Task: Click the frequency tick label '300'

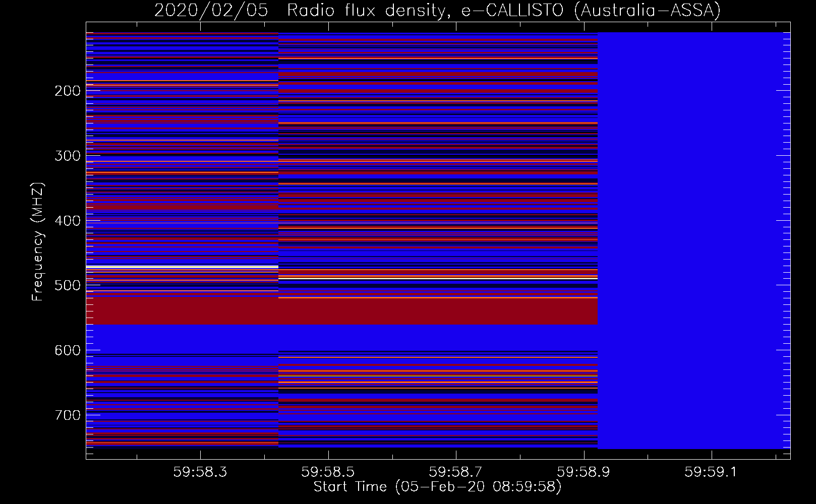Action: (68, 156)
